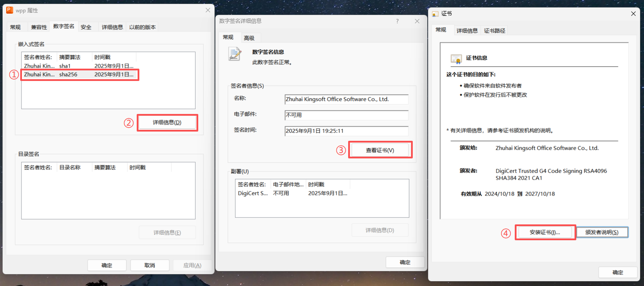Click the 颁发给 value Zhuhai Kingsoft Office Software

click(547, 148)
